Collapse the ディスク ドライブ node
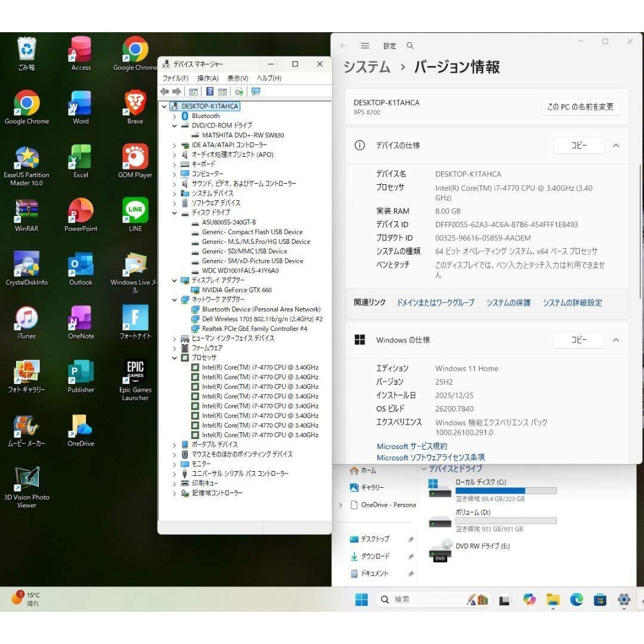 point(174,212)
